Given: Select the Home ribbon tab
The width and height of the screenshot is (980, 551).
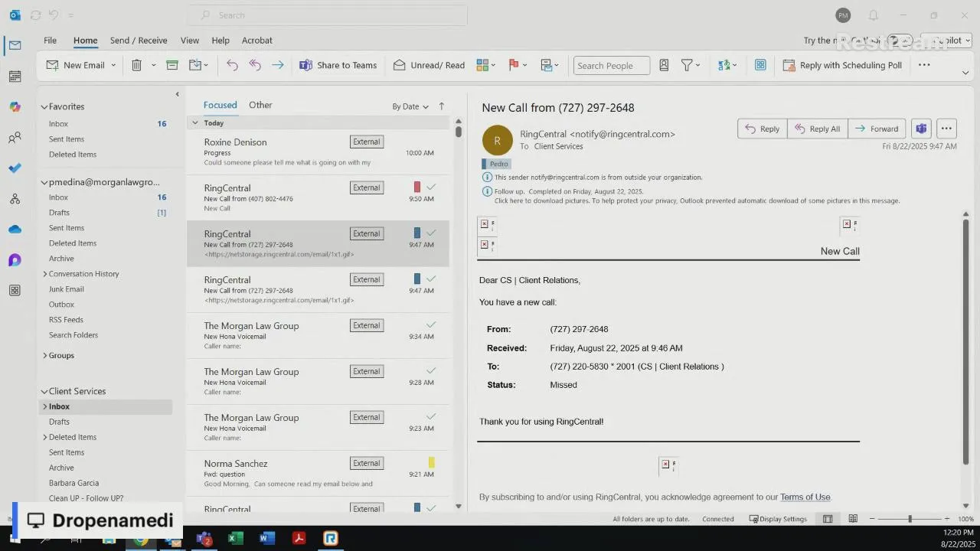Looking at the screenshot, I should point(85,41).
